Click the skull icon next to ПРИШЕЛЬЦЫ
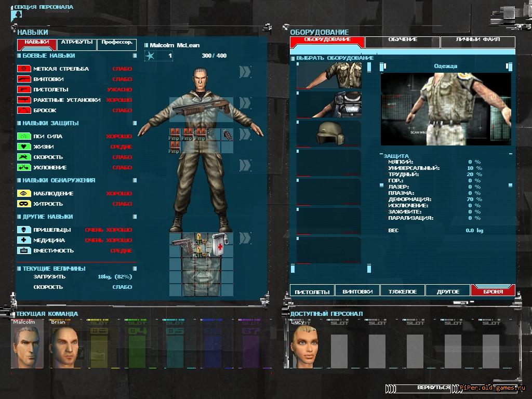 pos(24,230)
